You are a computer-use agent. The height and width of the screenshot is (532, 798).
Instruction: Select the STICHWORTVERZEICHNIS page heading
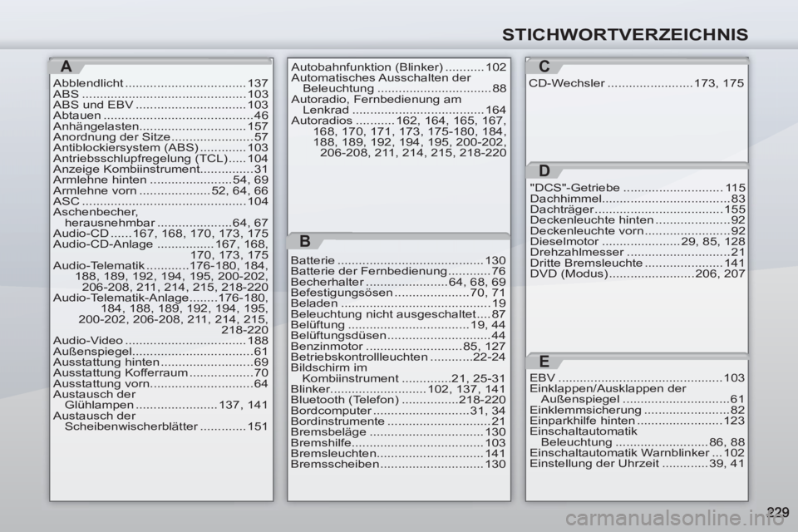[625, 35]
